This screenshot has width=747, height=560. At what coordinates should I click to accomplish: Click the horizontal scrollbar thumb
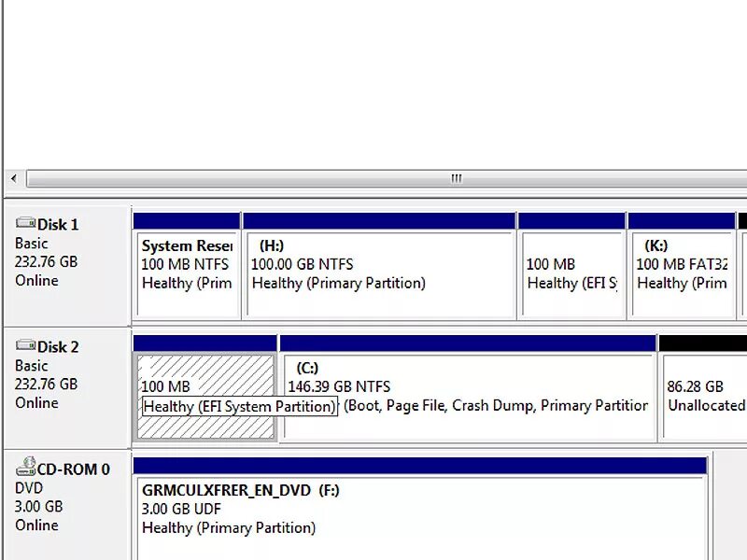point(243,178)
